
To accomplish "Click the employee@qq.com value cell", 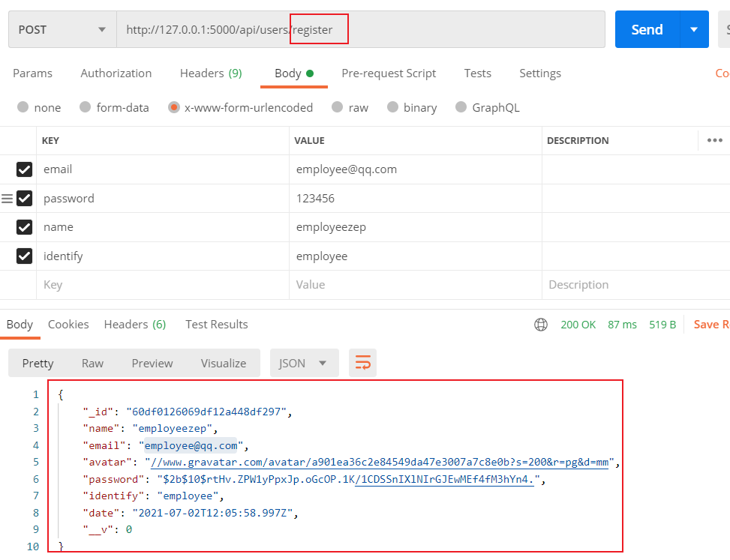I will [x=416, y=169].
